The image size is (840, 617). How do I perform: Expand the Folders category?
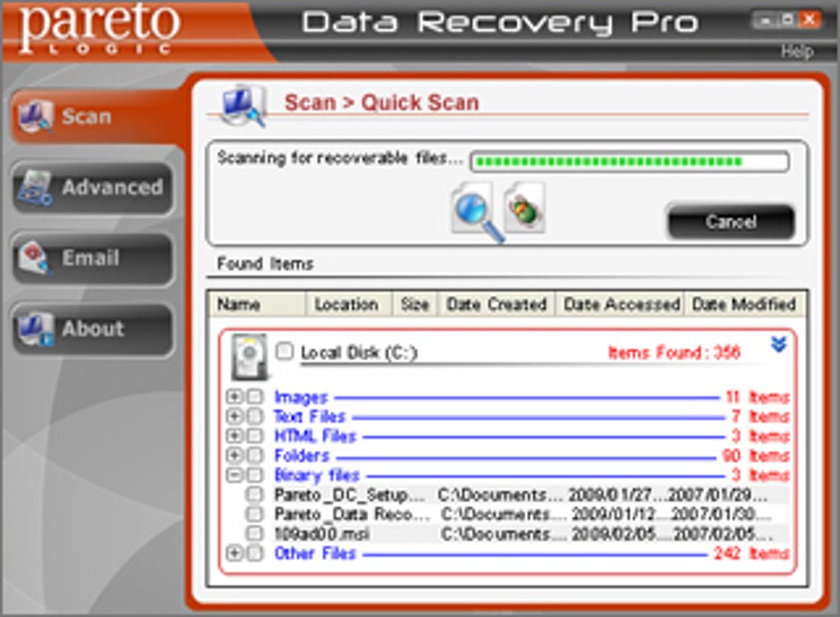[234, 455]
